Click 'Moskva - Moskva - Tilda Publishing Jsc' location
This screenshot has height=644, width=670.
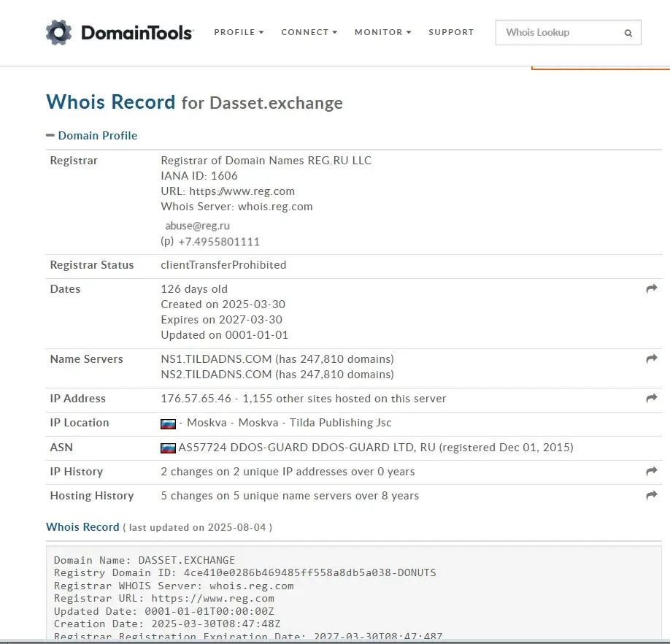pyautogui.click(x=289, y=423)
